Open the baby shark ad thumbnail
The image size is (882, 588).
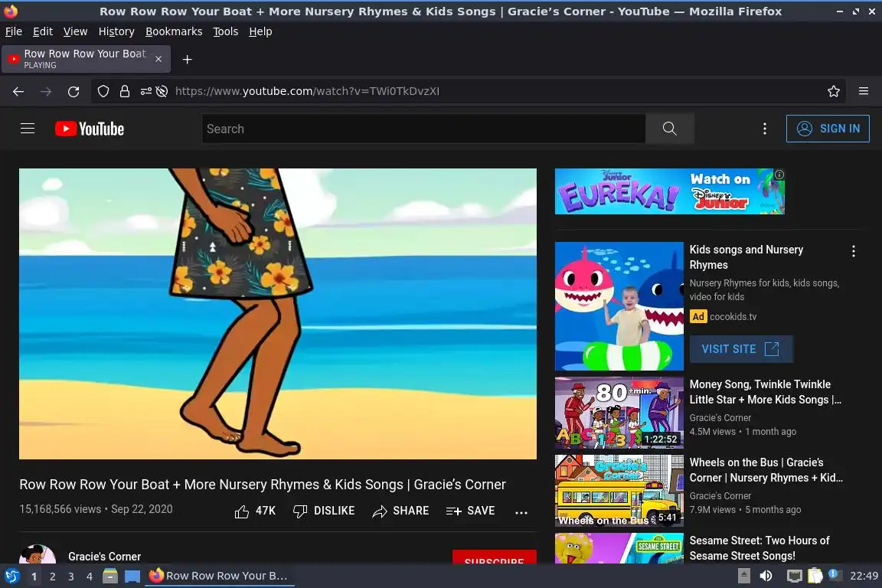619,306
